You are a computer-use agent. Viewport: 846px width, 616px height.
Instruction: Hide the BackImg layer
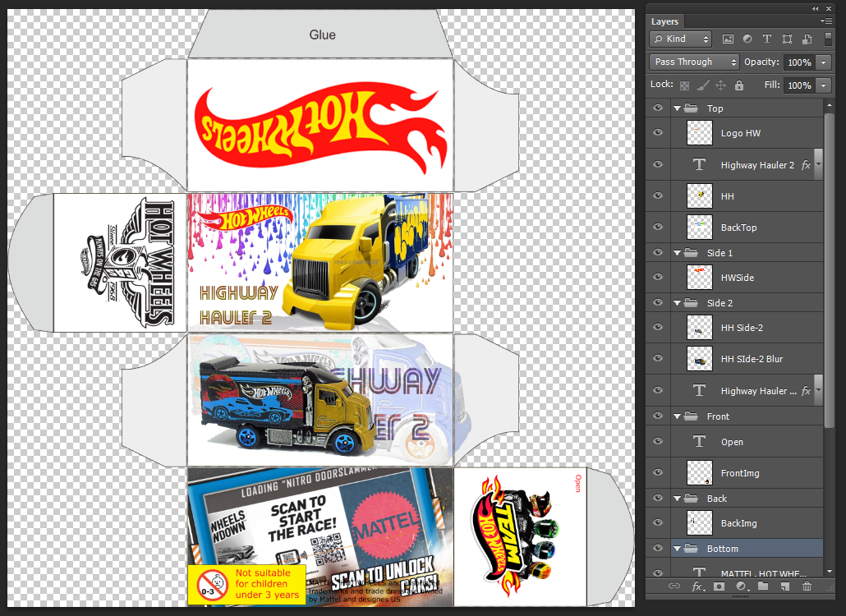tap(658, 522)
